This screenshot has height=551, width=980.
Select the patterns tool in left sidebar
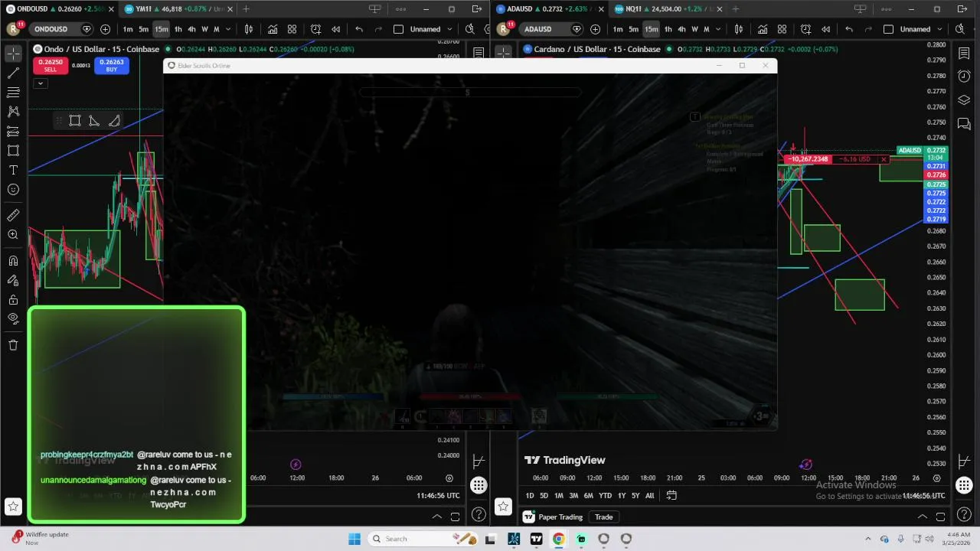pos(13,112)
